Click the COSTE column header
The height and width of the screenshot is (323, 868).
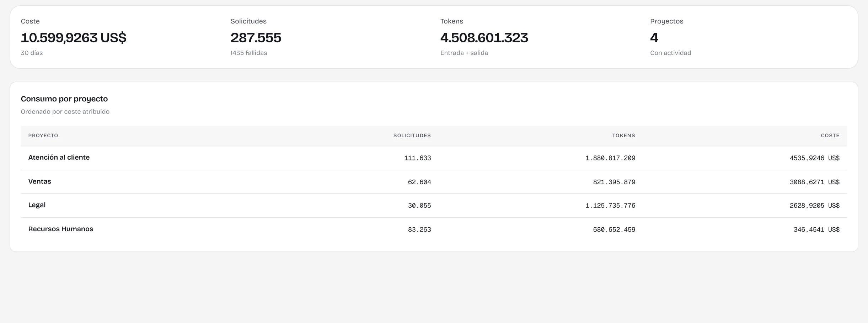[830, 136]
